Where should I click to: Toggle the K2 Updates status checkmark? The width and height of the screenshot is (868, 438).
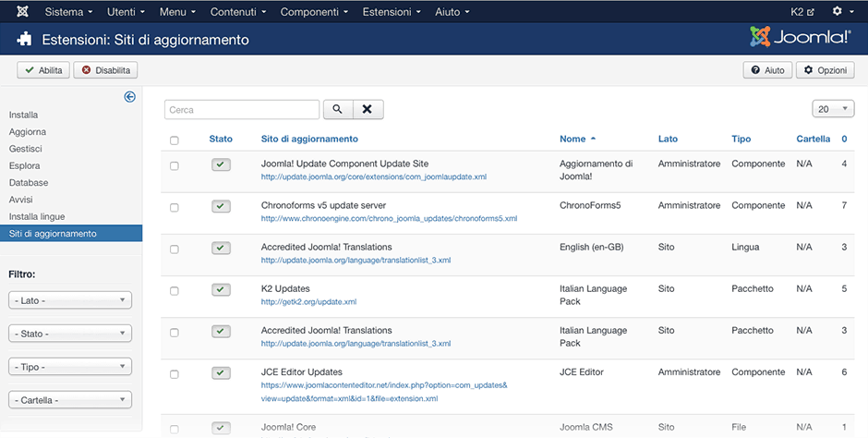221,289
